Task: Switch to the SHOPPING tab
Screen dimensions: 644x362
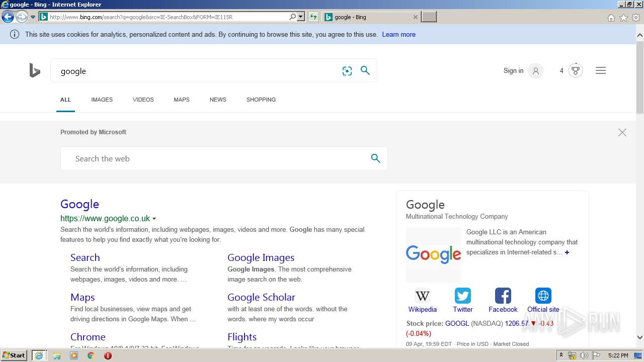Action: [261, 100]
